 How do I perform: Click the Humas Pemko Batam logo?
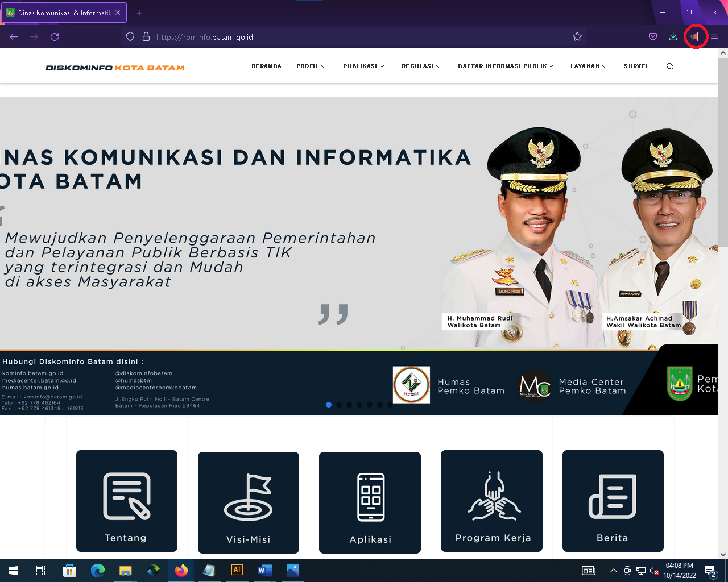(x=411, y=385)
